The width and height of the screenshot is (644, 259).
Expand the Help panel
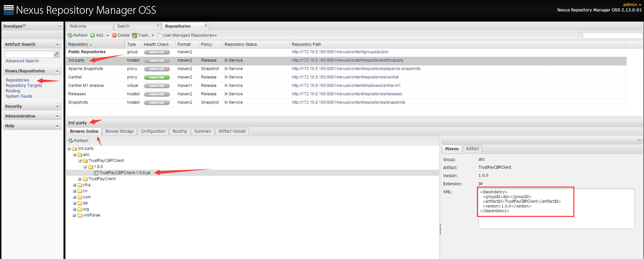57,126
